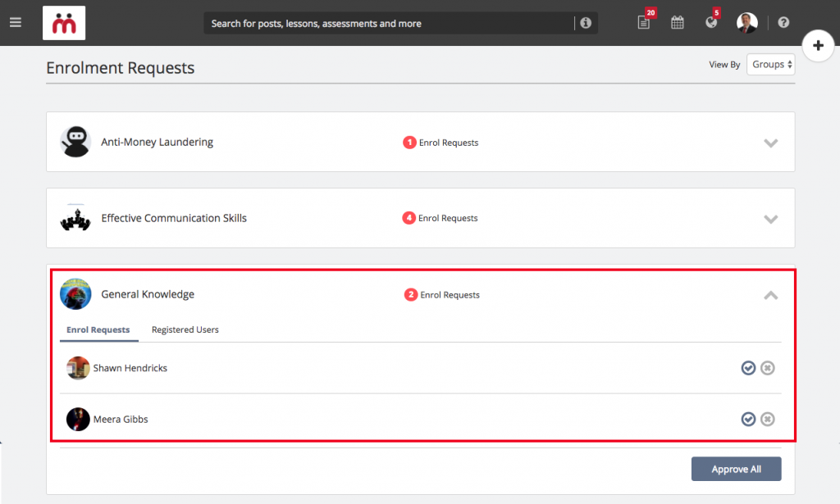Viewport: 840px width, 504px height.
Task: Click the General Knowledge group image
Action: [x=75, y=293]
